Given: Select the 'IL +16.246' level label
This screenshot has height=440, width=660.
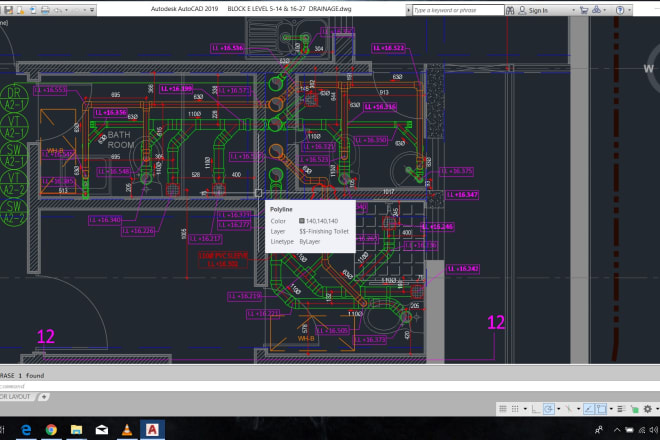Looking at the screenshot, I should pyautogui.click(x=438, y=227).
